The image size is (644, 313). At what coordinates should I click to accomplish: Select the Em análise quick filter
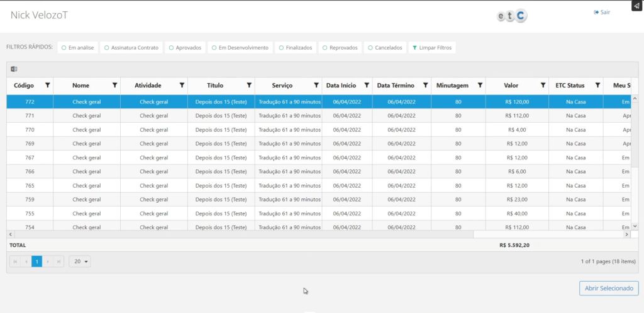coord(78,48)
